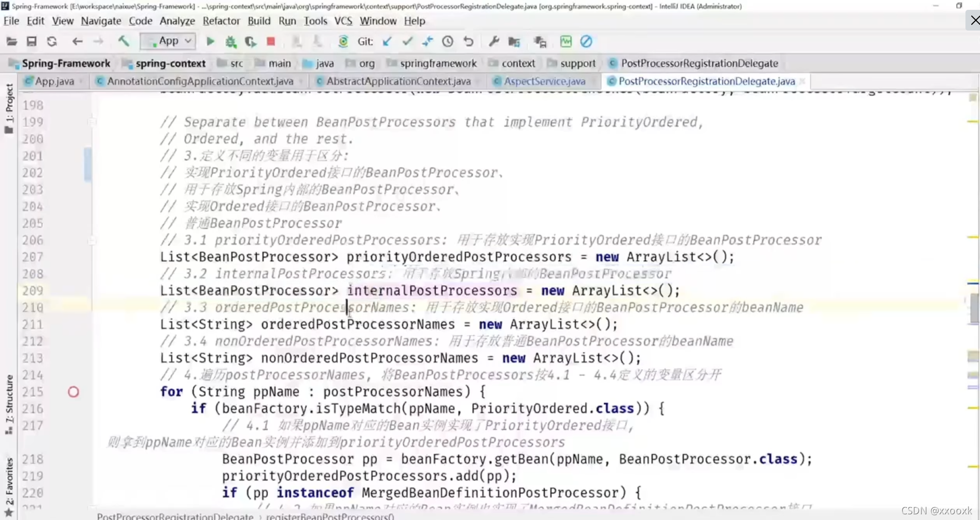Commit changes with Git checkmark icon
The image size is (980, 520).
click(408, 41)
